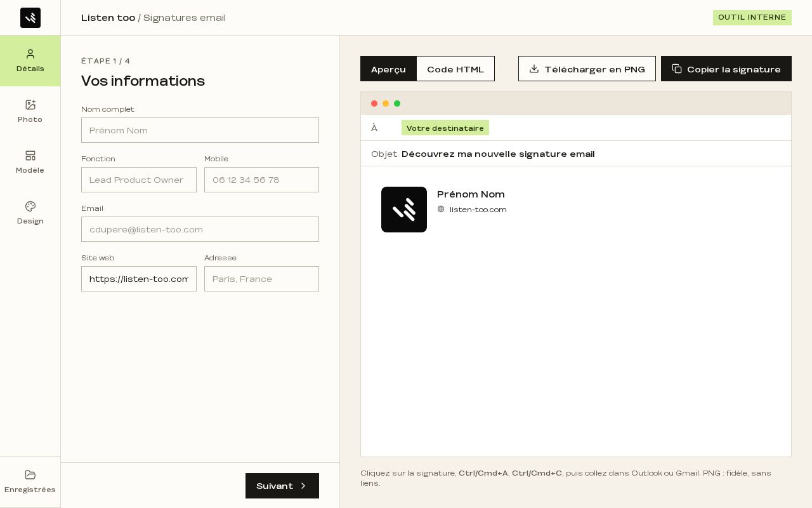
Task: Focus the Email input field
Action: (200, 229)
